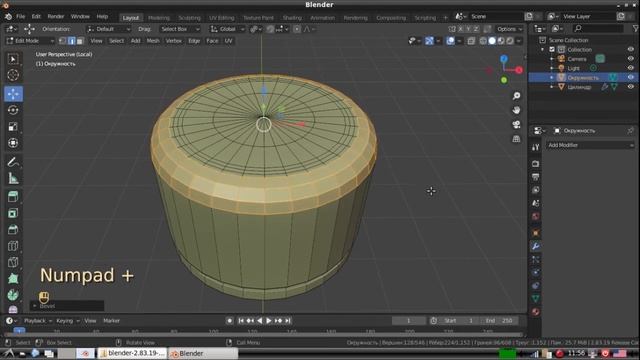Open the Edit Mode dropdown
This screenshot has height=360, width=640.
tap(30, 41)
